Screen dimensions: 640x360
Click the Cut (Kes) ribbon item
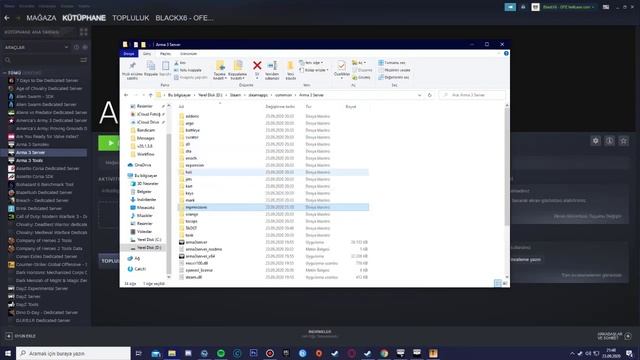click(x=180, y=63)
